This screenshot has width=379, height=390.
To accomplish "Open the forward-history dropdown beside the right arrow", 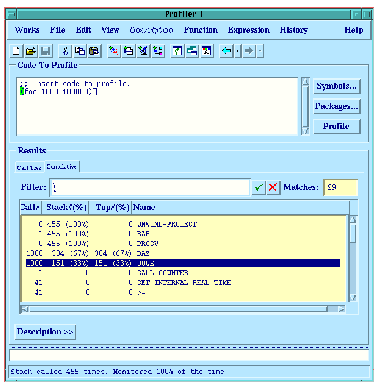I will click(x=260, y=51).
